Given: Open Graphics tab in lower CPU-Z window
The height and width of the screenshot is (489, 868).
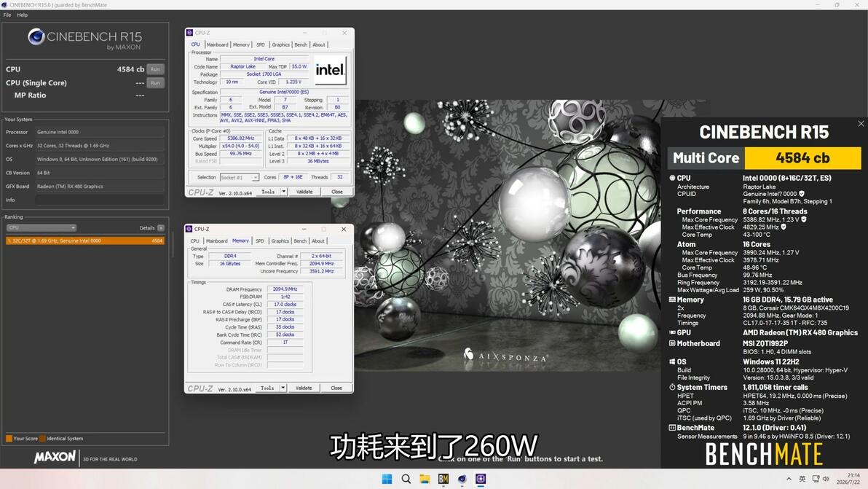Looking at the screenshot, I should (x=280, y=241).
